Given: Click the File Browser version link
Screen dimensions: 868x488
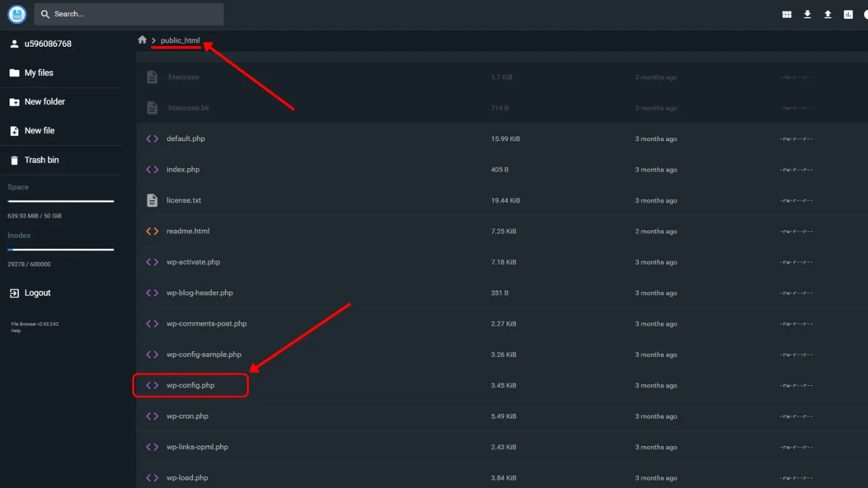Looking at the screenshot, I should coord(35,324).
